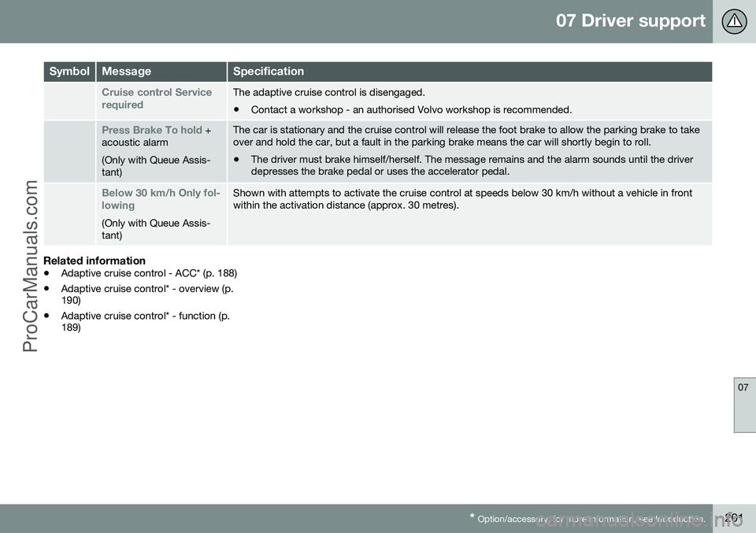Select 'Press Brake To hold' message text
This screenshot has width=756, height=533.
pos(152,130)
